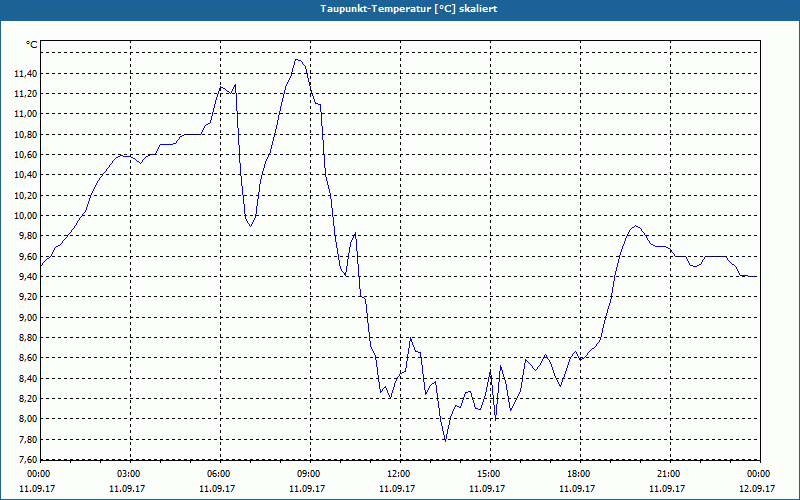
Task: Select the '12.09.17' date label
Action: pos(757,489)
